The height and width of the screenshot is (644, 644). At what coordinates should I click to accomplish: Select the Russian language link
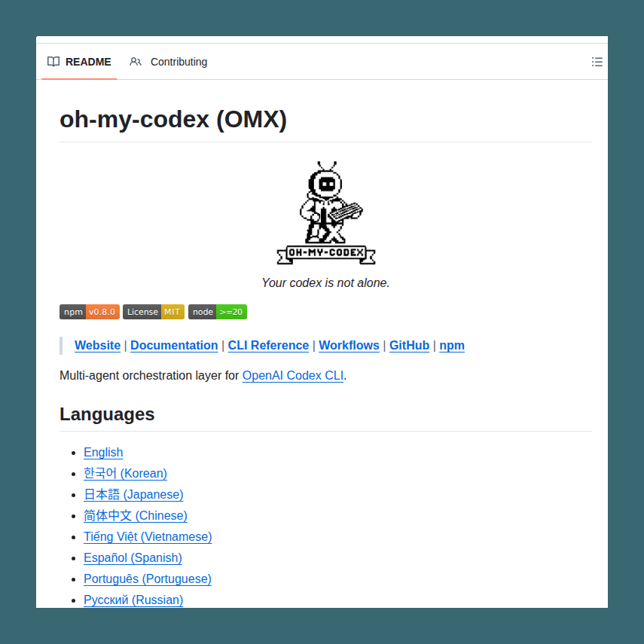point(133,600)
